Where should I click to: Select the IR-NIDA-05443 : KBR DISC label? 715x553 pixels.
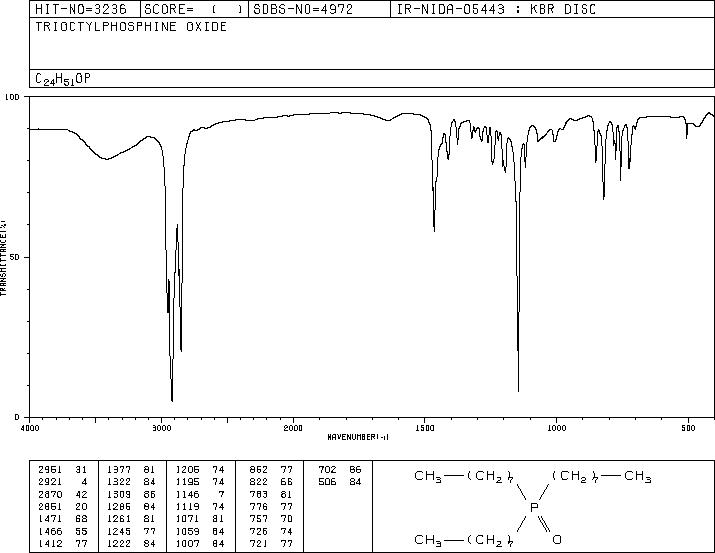pos(496,9)
